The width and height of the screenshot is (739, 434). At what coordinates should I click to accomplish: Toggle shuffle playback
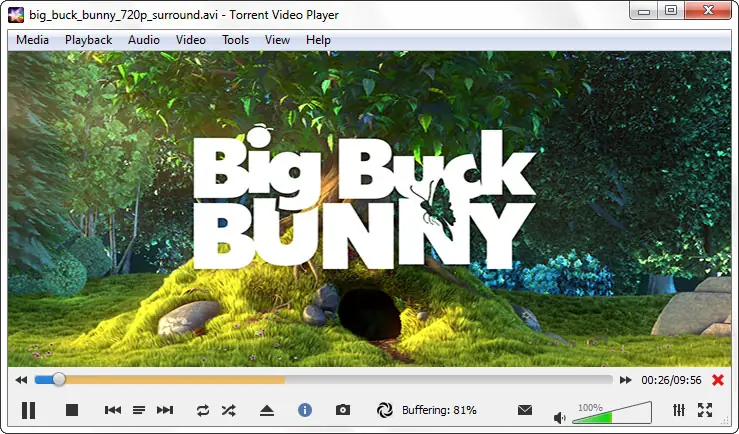tap(229, 410)
